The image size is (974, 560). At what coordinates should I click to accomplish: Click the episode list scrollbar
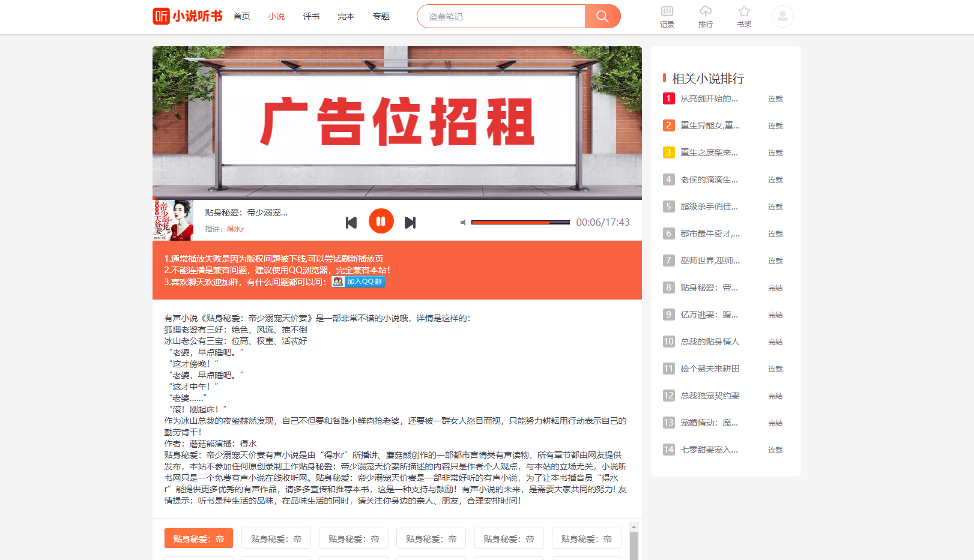pos(634,545)
